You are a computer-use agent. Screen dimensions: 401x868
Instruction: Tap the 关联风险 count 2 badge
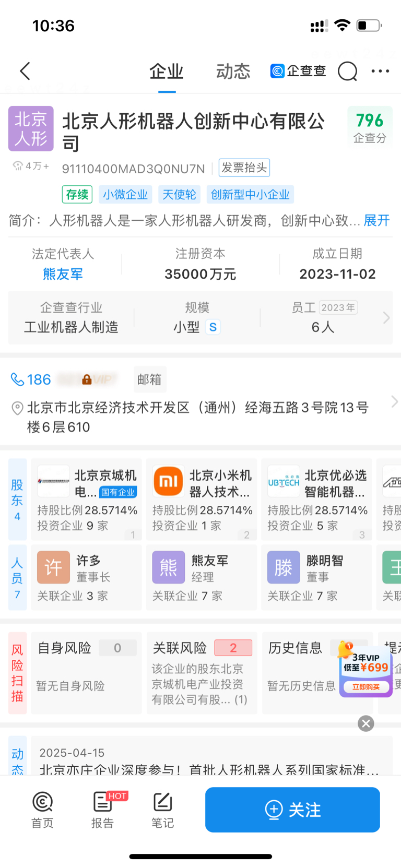(233, 648)
